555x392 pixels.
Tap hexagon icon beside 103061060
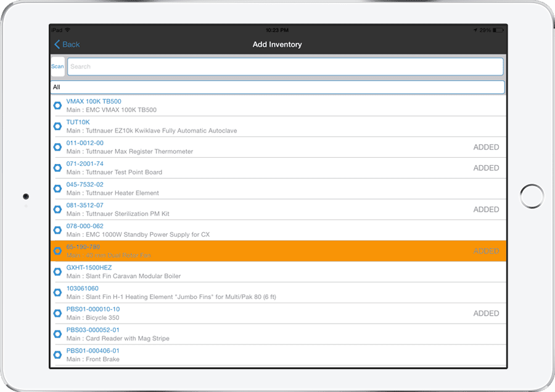[x=57, y=293]
